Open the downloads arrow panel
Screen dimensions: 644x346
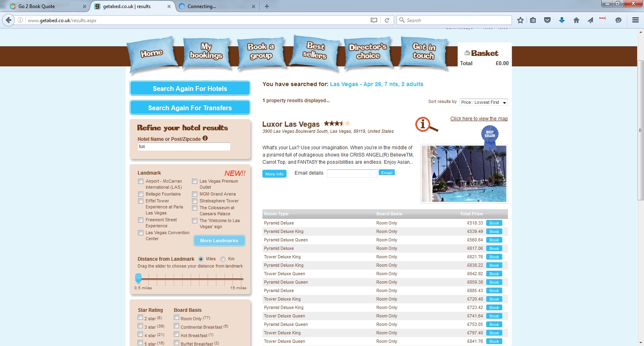coord(562,20)
